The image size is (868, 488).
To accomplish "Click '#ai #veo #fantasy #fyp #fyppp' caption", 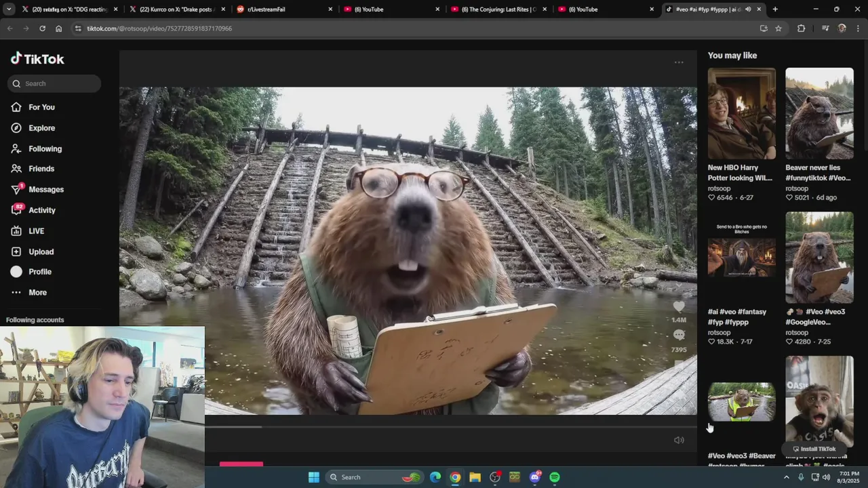I will [x=737, y=317].
